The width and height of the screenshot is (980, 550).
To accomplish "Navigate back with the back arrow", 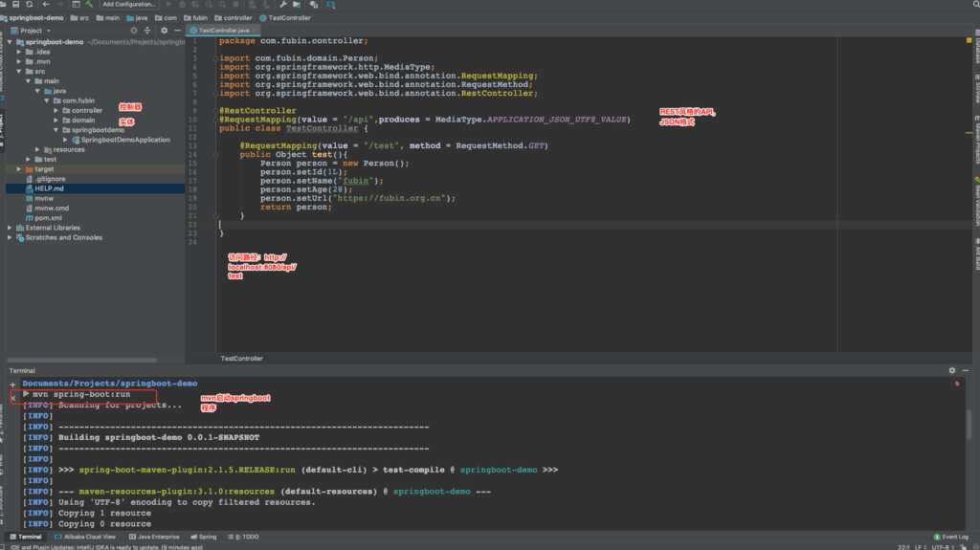I will (46, 5).
